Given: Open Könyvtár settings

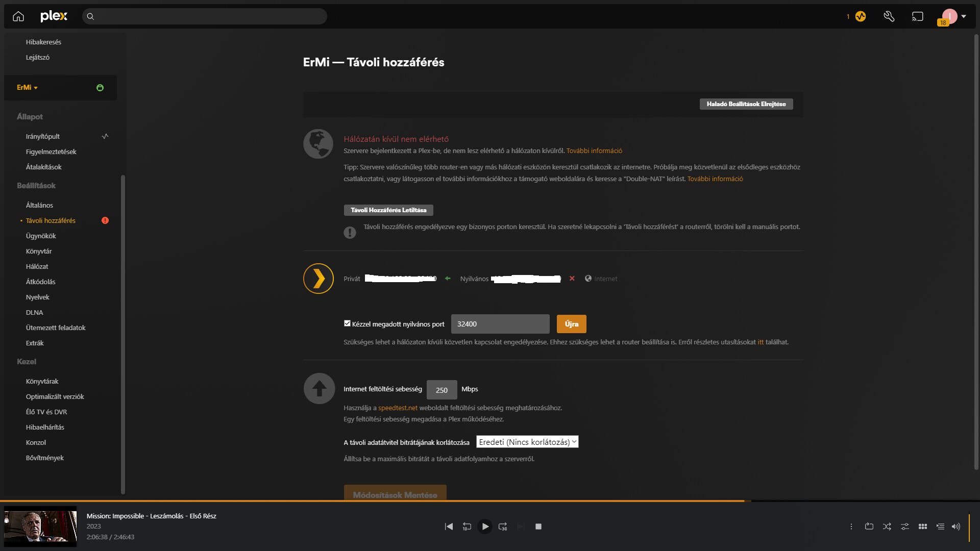Looking at the screenshot, I should tap(39, 251).
